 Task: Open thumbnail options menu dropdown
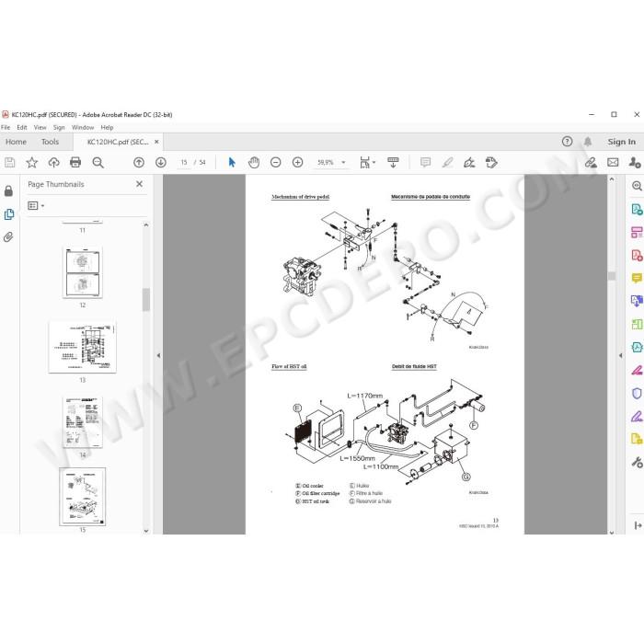[x=36, y=205]
